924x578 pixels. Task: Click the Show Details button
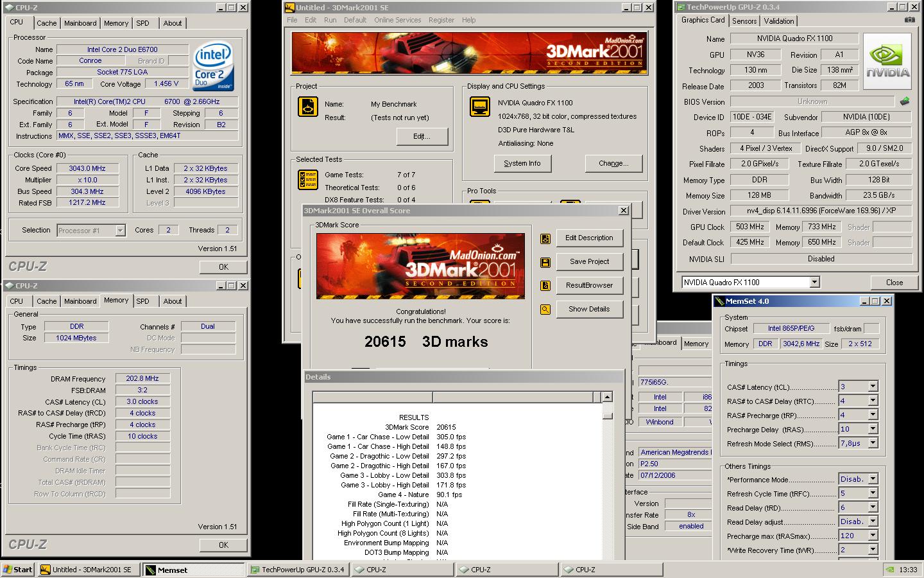589,309
